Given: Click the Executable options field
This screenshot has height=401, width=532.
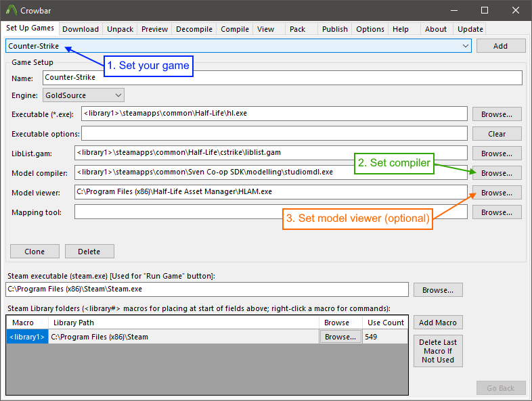Looking at the screenshot, I should coord(274,133).
